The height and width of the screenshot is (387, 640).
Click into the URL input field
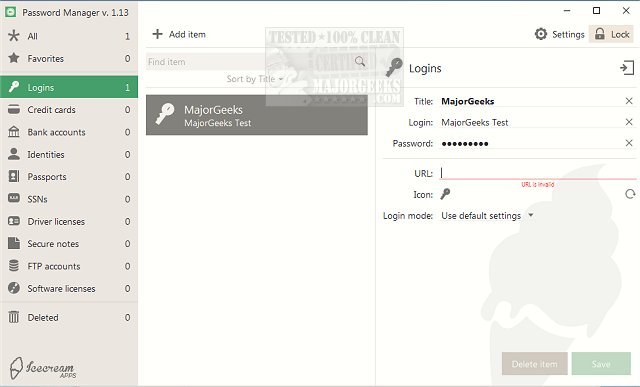point(538,173)
